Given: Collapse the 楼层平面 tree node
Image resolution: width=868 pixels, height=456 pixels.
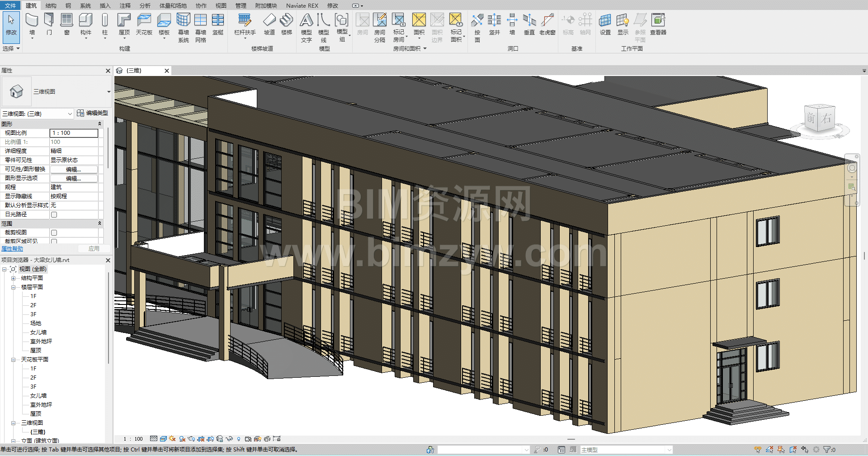Looking at the screenshot, I should (13, 287).
